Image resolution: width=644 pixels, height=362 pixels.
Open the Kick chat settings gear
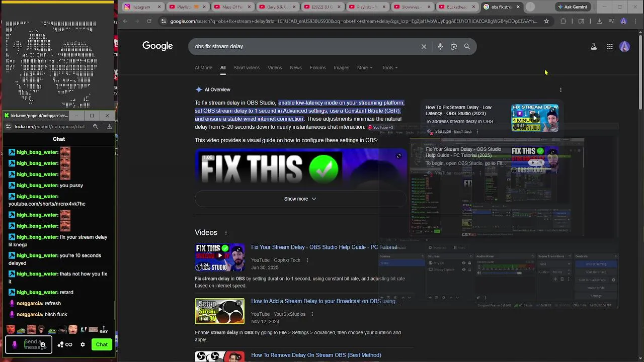pos(83,344)
